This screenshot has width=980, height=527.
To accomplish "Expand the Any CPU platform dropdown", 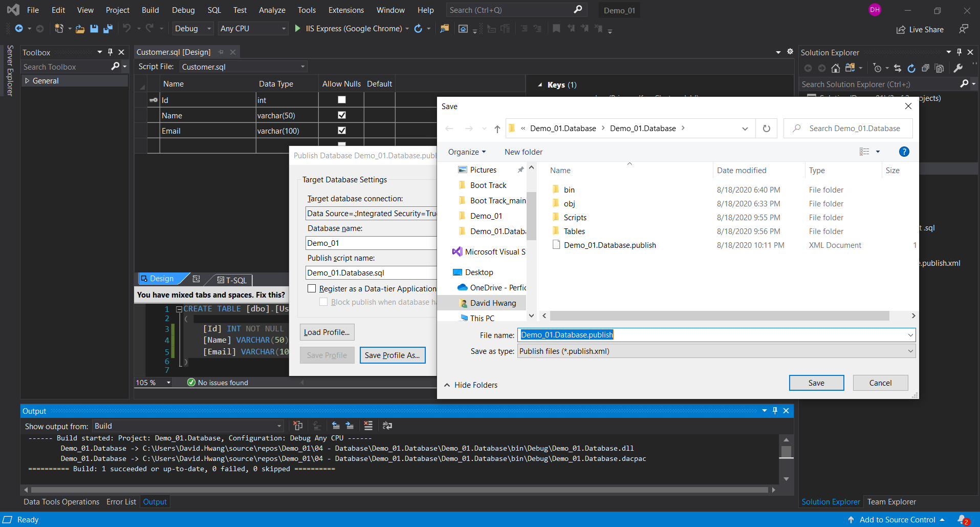I will coord(285,28).
